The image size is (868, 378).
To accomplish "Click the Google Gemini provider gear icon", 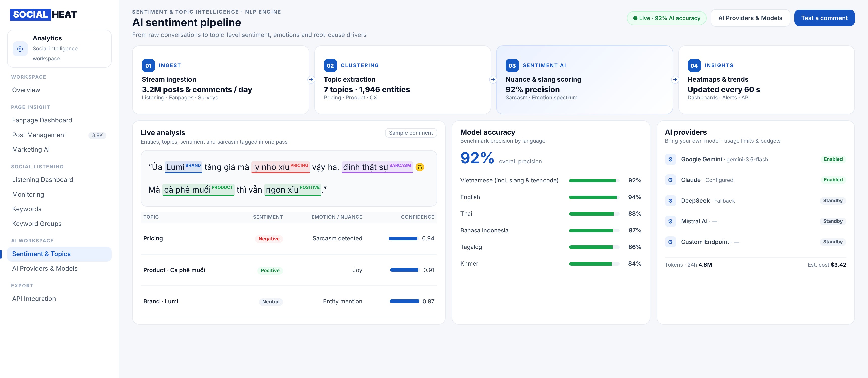I will pyautogui.click(x=670, y=159).
